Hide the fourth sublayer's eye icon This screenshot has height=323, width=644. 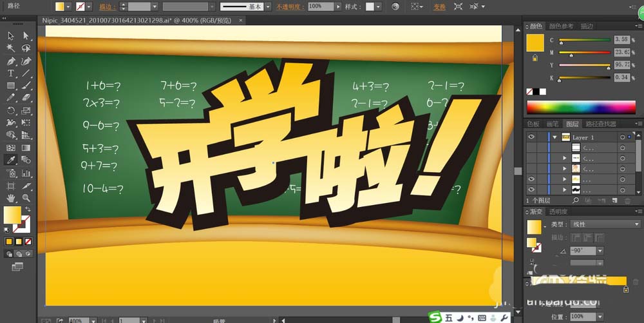(x=531, y=179)
